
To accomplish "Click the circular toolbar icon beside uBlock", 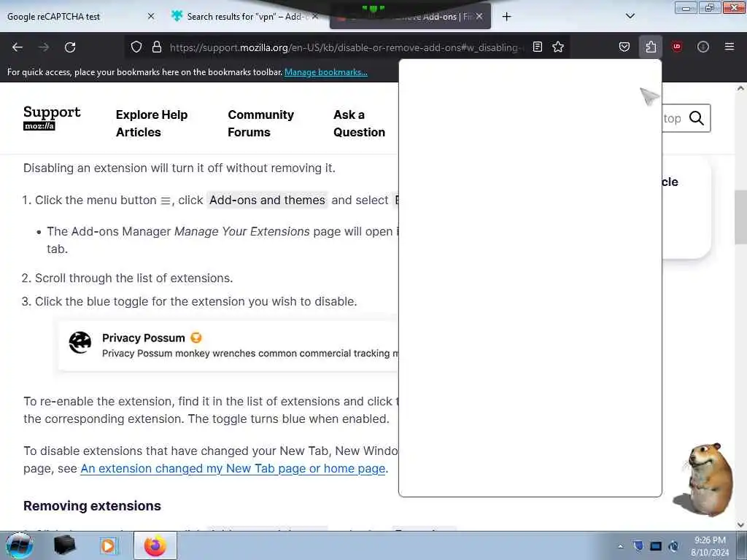I will pos(703,47).
